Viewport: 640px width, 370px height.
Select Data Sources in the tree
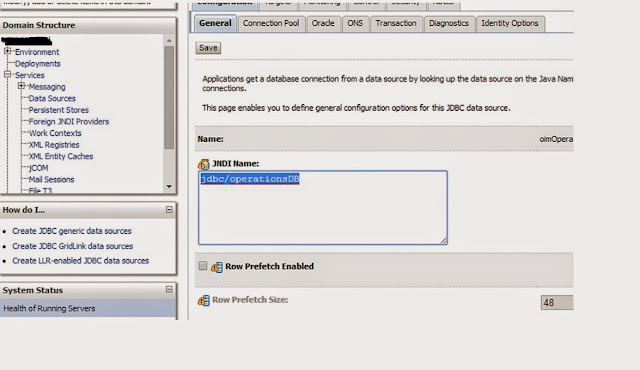[52, 98]
